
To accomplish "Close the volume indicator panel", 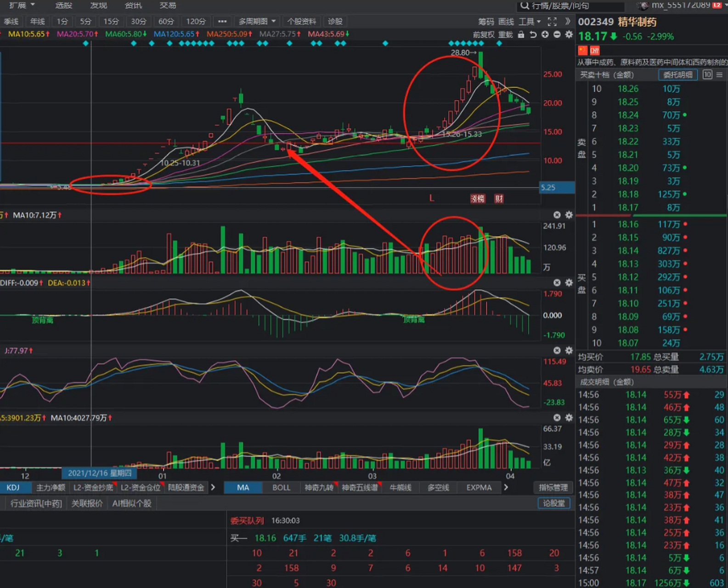I will point(557,215).
